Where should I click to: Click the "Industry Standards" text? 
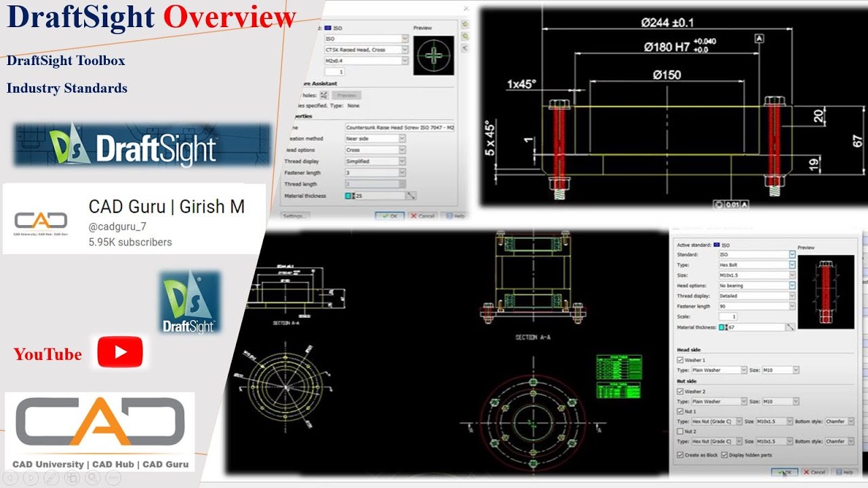pyautogui.click(x=67, y=88)
